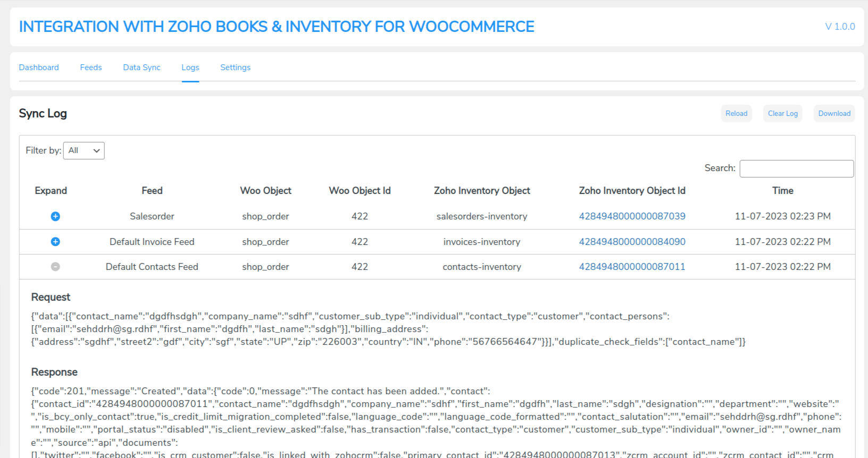Screen dimensions: 868x458
Task: Download the sync log
Action: point(834,113)
